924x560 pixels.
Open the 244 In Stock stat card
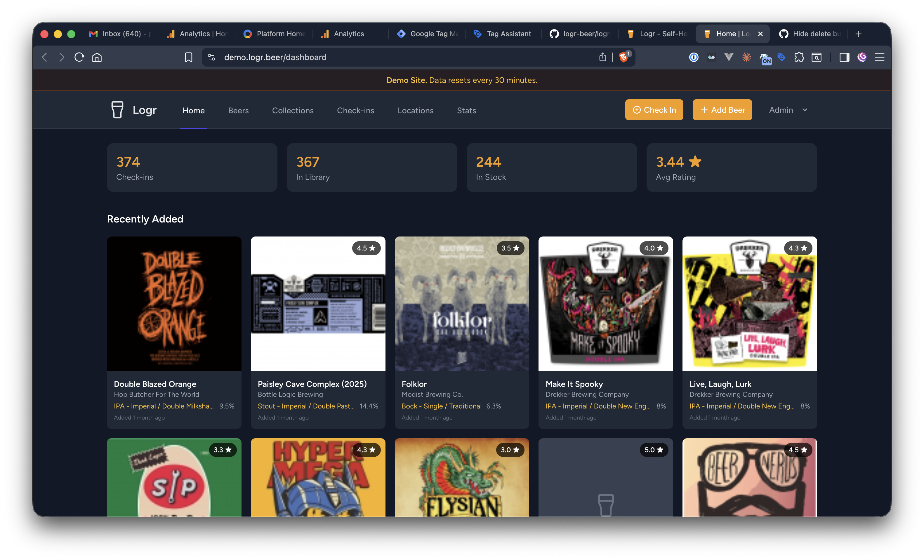552,168
